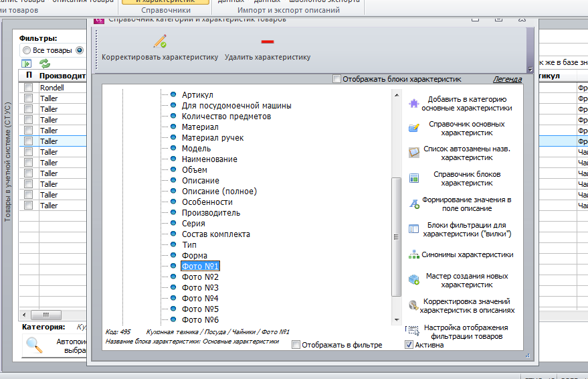Click the blue bullet next to Материал
The height and width of the screenshot is (379, 588).
pos(173,127)
